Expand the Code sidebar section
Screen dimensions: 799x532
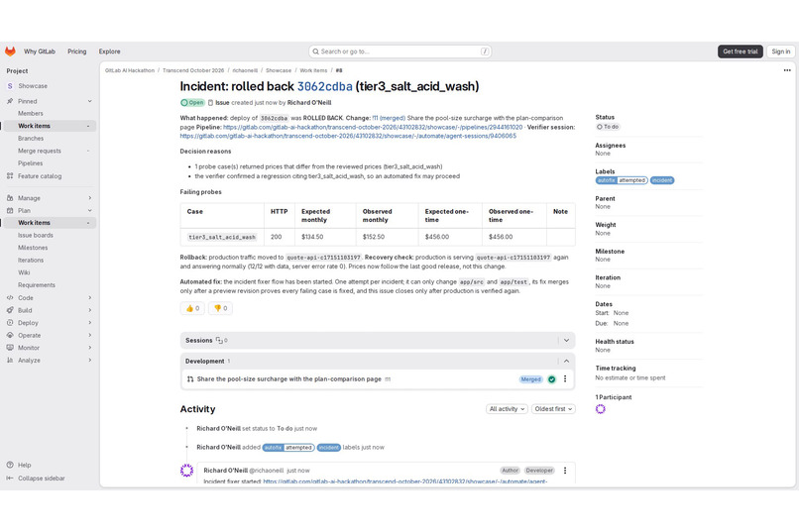[50, 298]
